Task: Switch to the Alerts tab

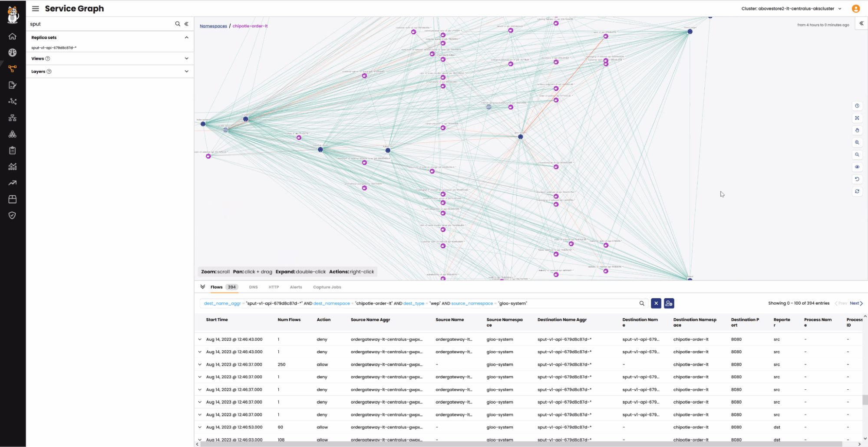Action: [x=296, y=287]
